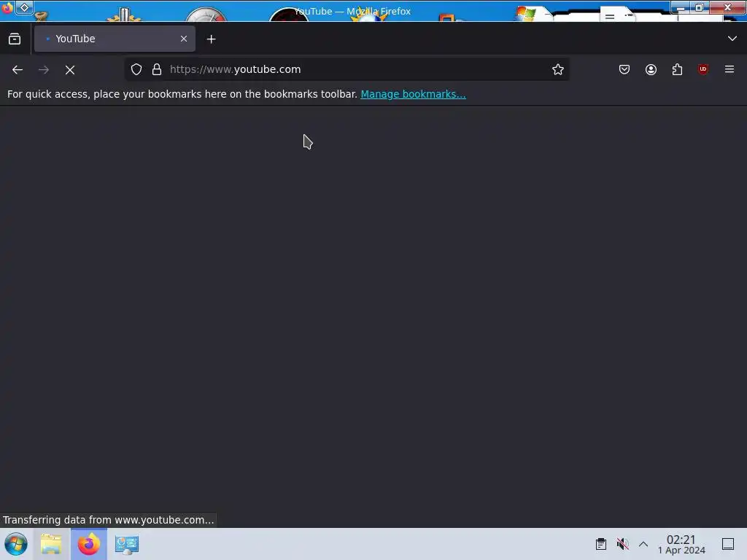Go forward one page
The image size is (747, 560).
click(x=44, y=69)
